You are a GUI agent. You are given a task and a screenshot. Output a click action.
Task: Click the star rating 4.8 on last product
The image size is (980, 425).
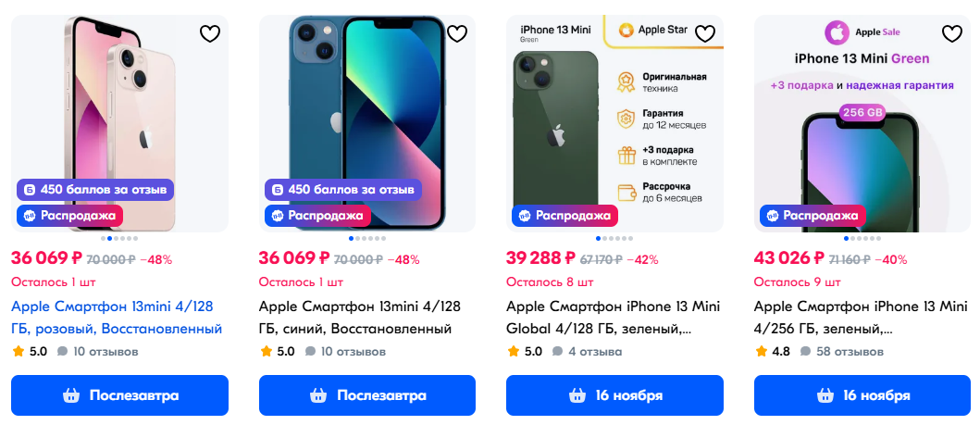(x=773, y=351)
